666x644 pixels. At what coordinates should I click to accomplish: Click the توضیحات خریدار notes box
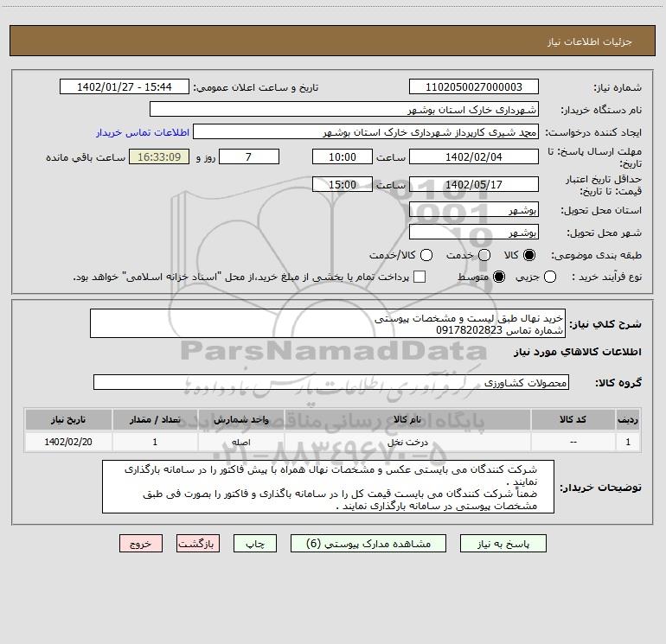(x=329, y=487)
